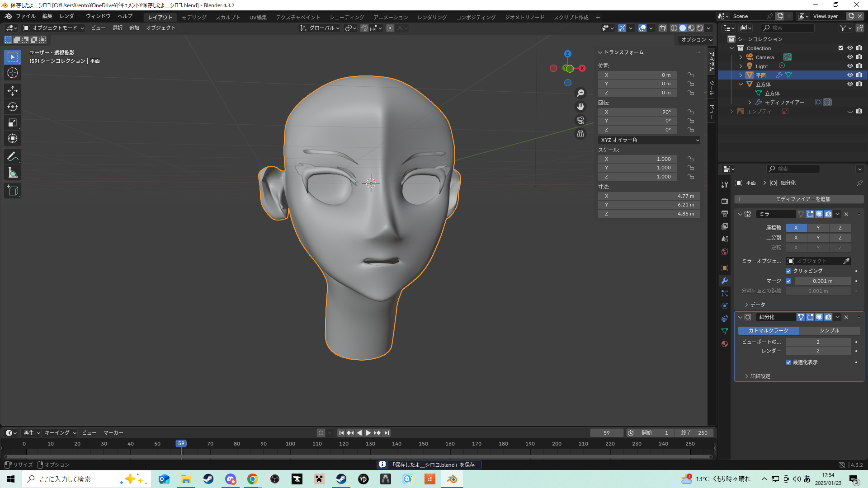Expand the 詳細設定 section
The width and height of the screenshot is (868, 488).
[760, 376]
